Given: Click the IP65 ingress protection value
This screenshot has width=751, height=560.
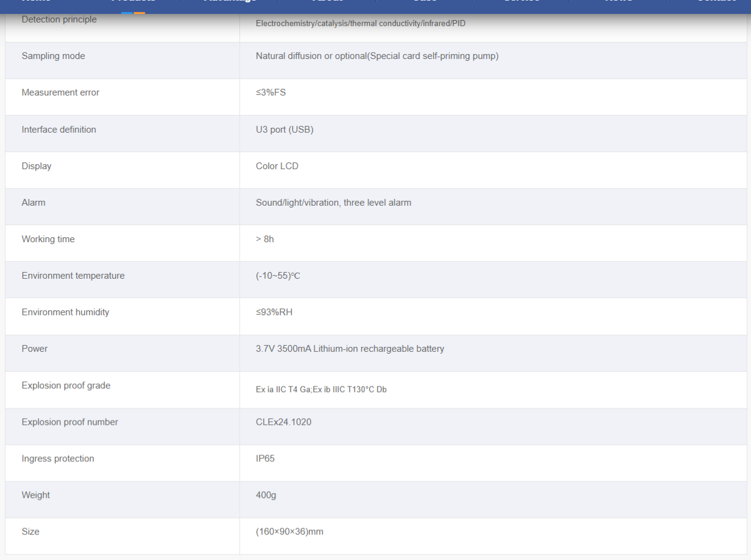Looking at the screenshot, I should 265,458.
